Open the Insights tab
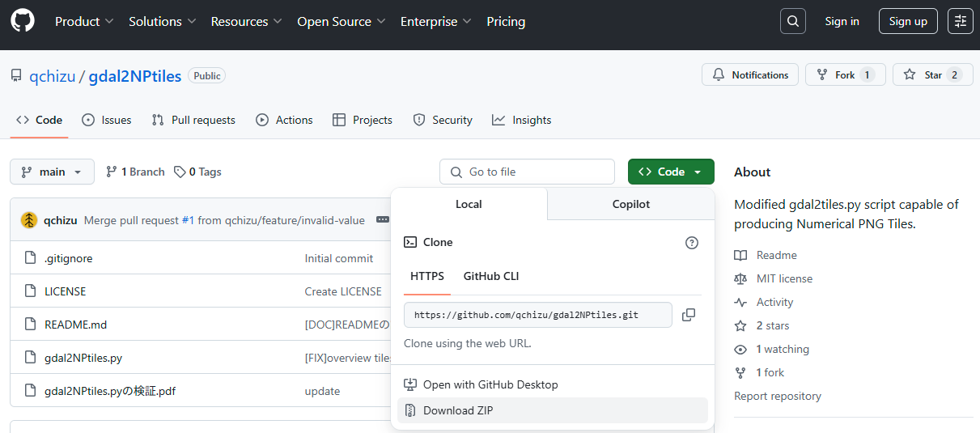The width and height of the screenshot is (980, 433). pos(522,120)
